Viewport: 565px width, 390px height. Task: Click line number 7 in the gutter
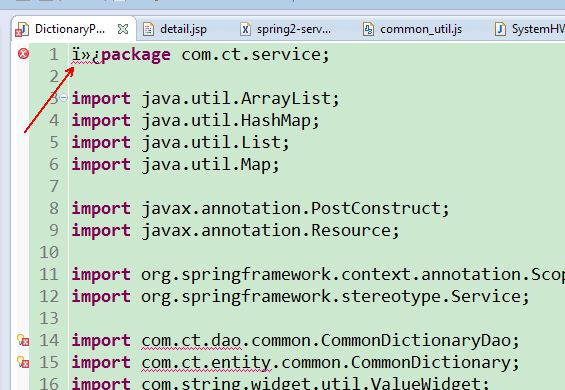click(x=54, y=186)
